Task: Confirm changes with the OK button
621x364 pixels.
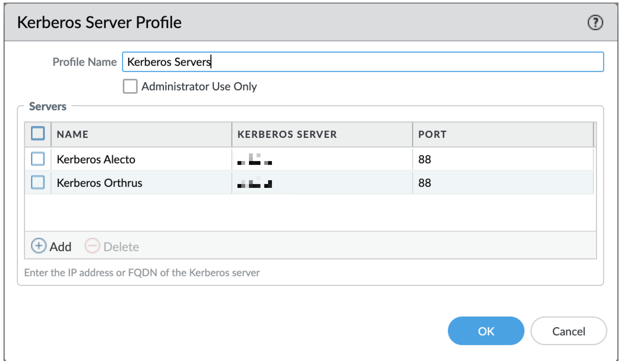Action: coord(485,331)
